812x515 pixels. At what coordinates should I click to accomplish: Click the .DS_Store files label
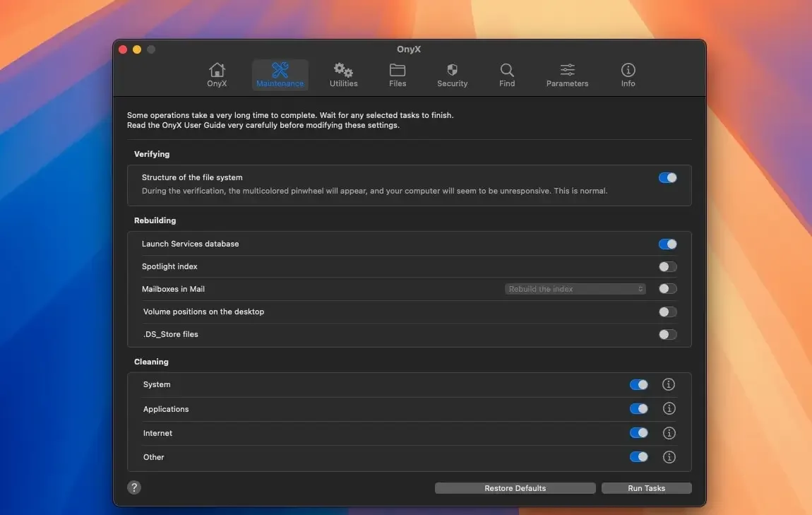tap(170, 334)
